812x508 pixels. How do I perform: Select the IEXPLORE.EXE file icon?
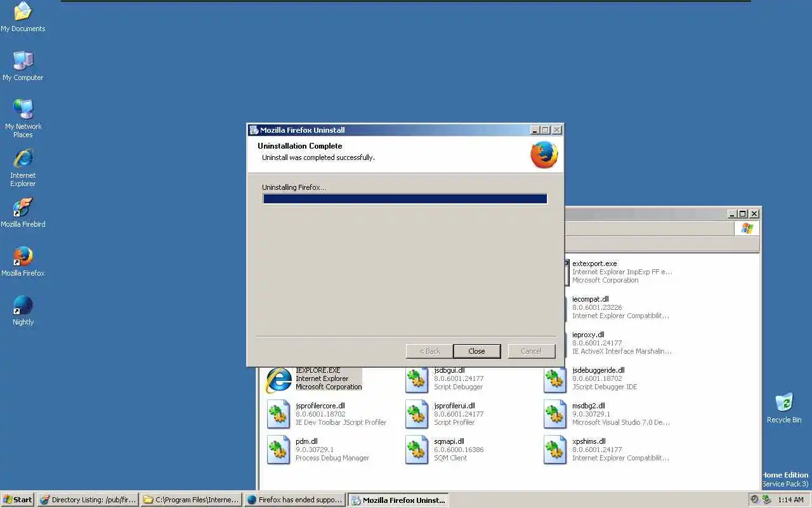pos(278,380)
